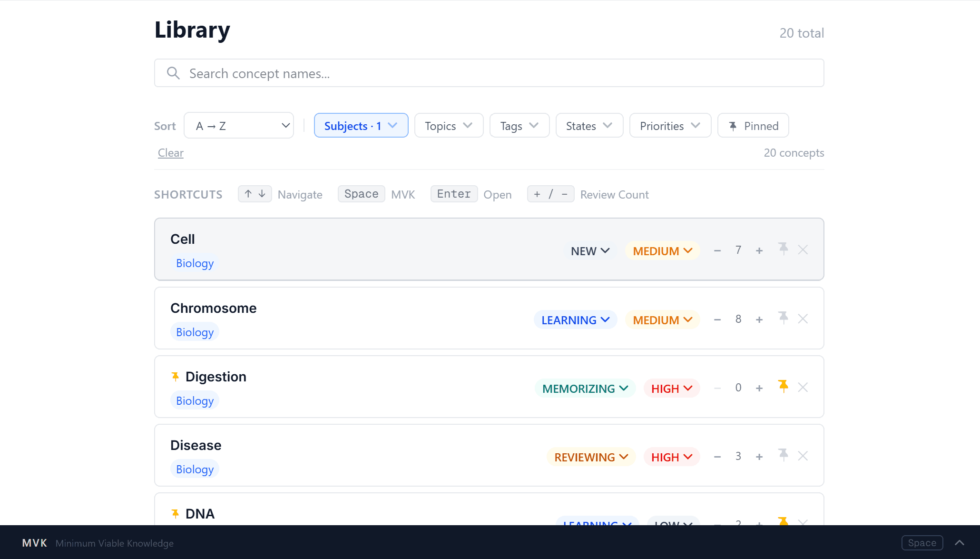Click the Biology tag on Cell
This screenshot has width=980, height=559.
[195, 263]
